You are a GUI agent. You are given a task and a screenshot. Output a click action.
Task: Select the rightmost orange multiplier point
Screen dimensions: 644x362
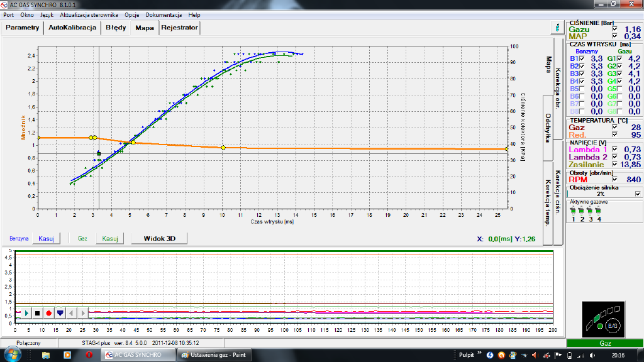coord(507,150)
